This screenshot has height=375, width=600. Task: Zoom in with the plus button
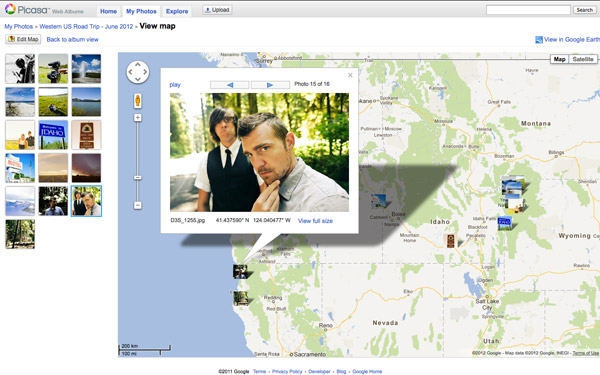tap(138, 117)
